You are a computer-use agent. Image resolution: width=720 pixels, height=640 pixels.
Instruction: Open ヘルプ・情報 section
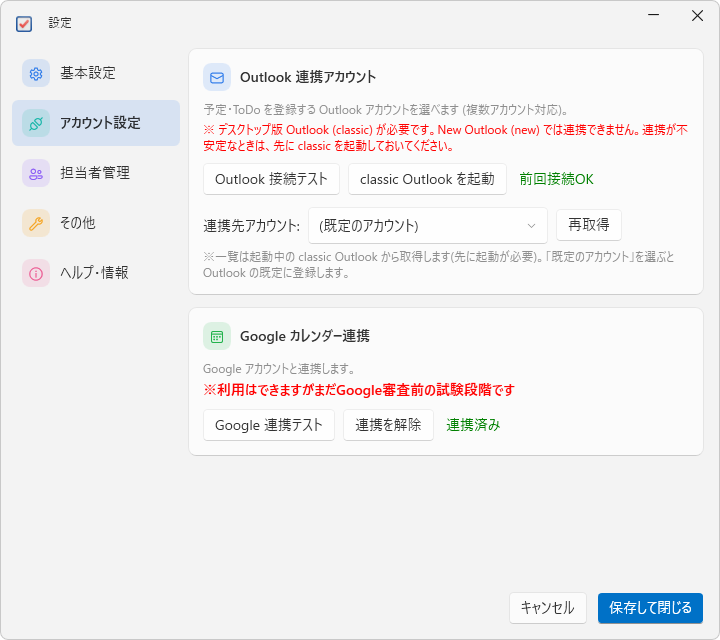96,273
